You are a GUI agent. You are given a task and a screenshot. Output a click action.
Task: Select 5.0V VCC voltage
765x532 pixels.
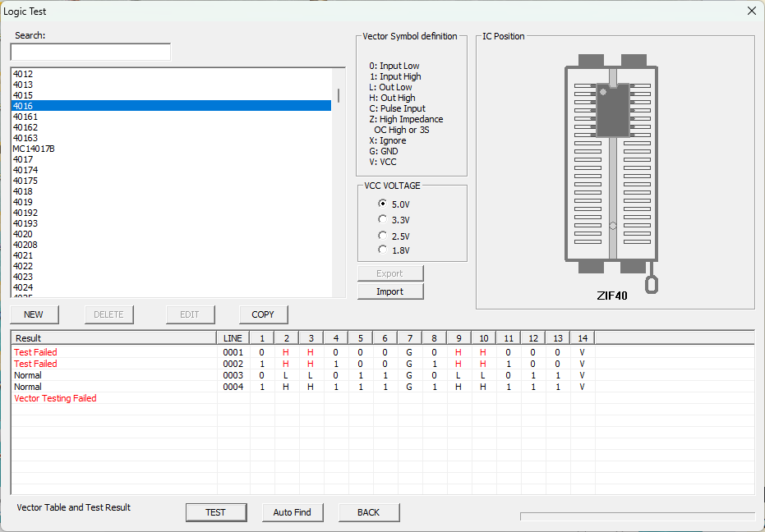[x=382, y=204]
